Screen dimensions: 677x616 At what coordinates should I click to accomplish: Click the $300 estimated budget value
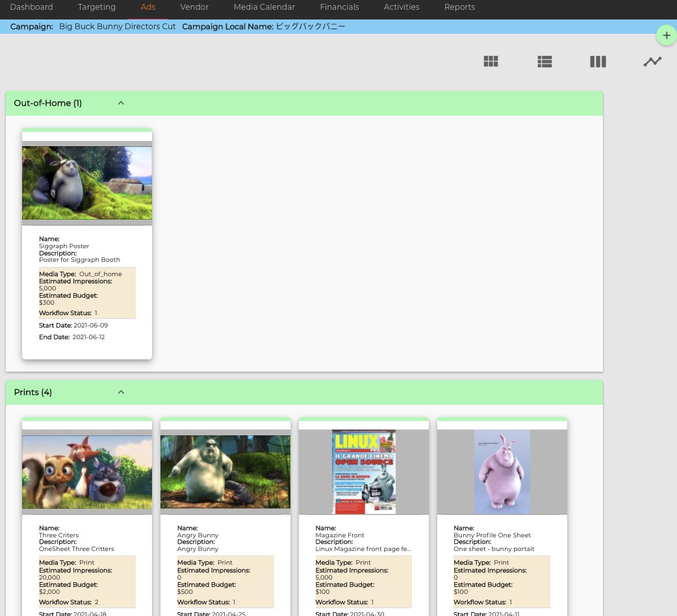coord(47,303)
